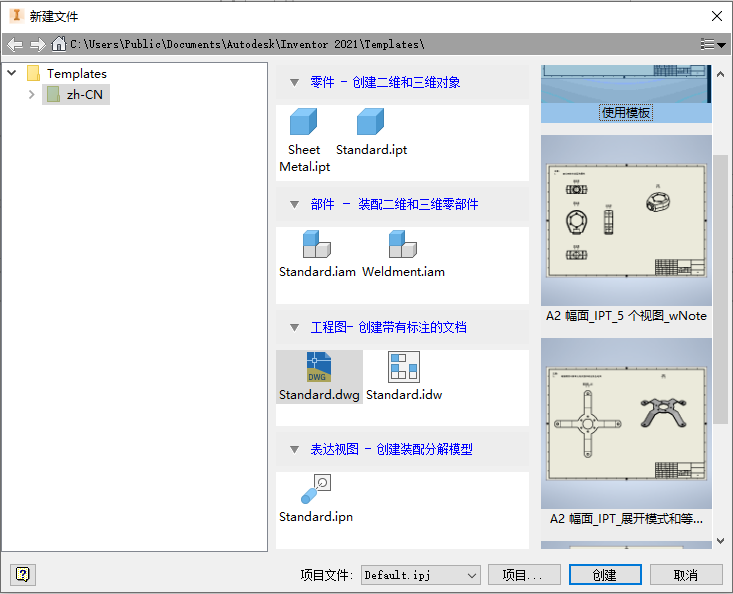
Task: Collapse the 零件 section triangle
Action: [x=294, y=83]
